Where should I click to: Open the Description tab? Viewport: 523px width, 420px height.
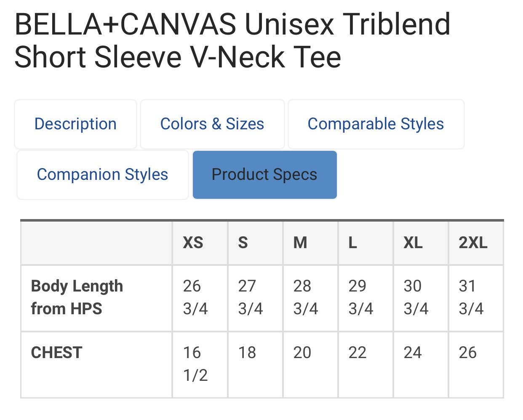coord(75,124)
